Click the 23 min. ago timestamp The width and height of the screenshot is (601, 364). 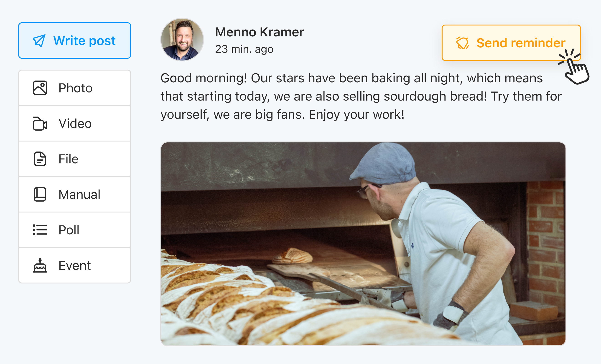244,49
